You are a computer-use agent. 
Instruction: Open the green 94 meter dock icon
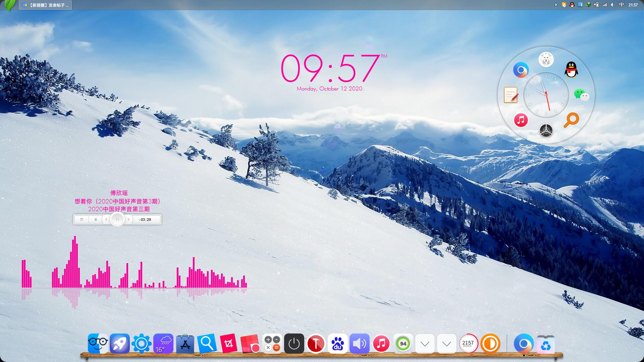point(403,344)
